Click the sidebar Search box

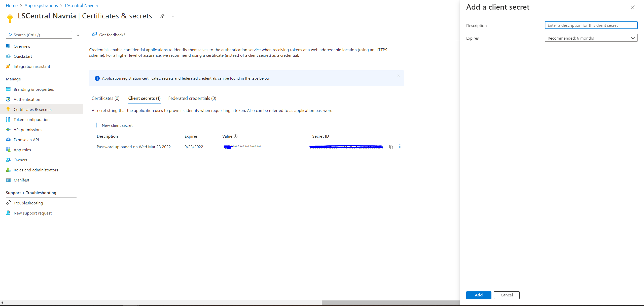coord(39,35)
